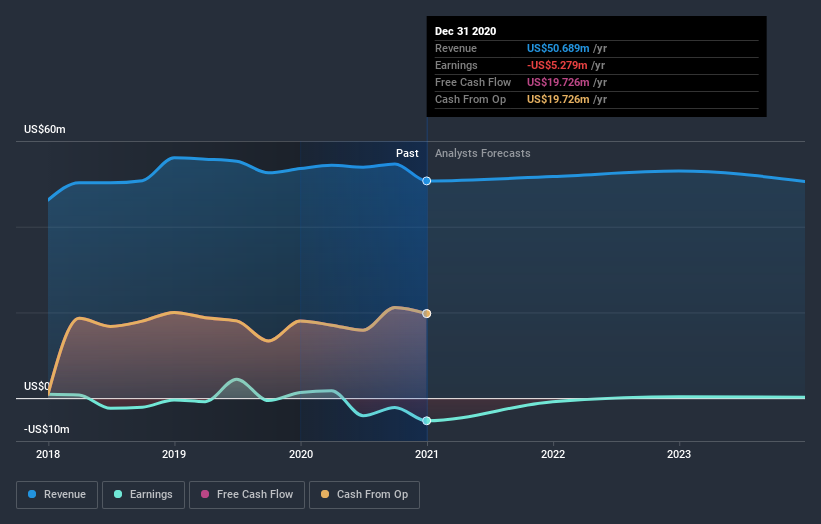Viewport: 821px width, 524px height.
Task: Click the 'Past' label on chart
Action: 407,153
